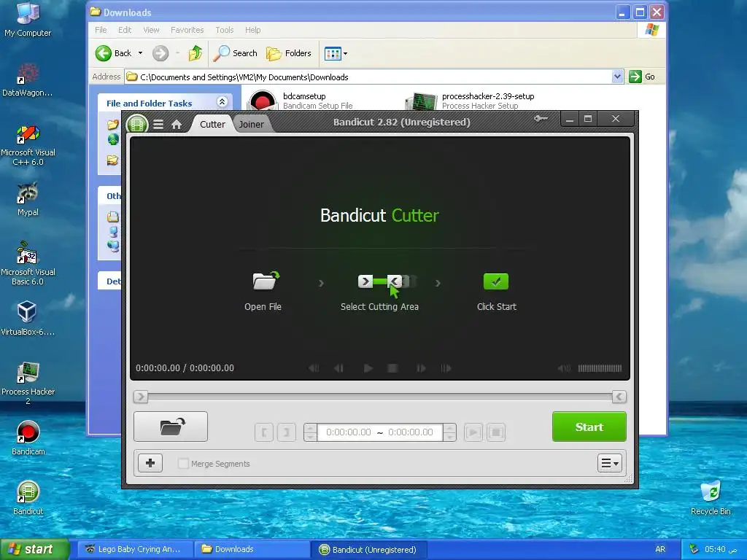The width and height of the screenshot is (747, 560).
Task: Jump to next keyframe in player
Action: click(x=446, y=368)
